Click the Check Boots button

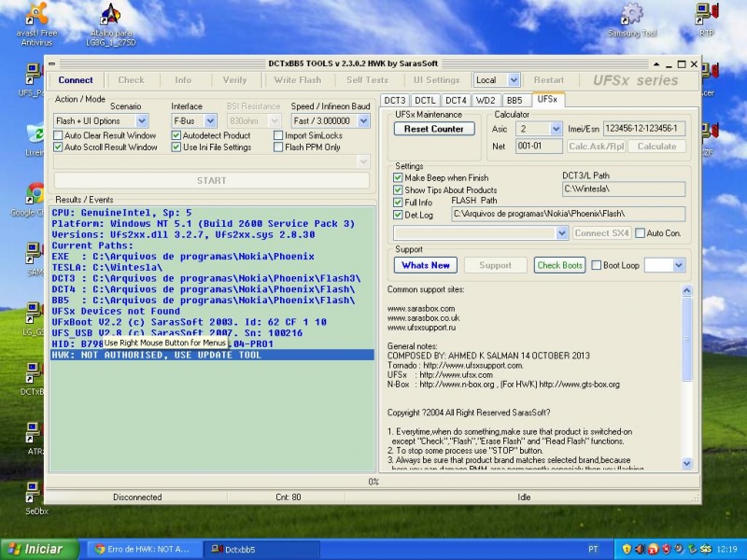(559, 265)
